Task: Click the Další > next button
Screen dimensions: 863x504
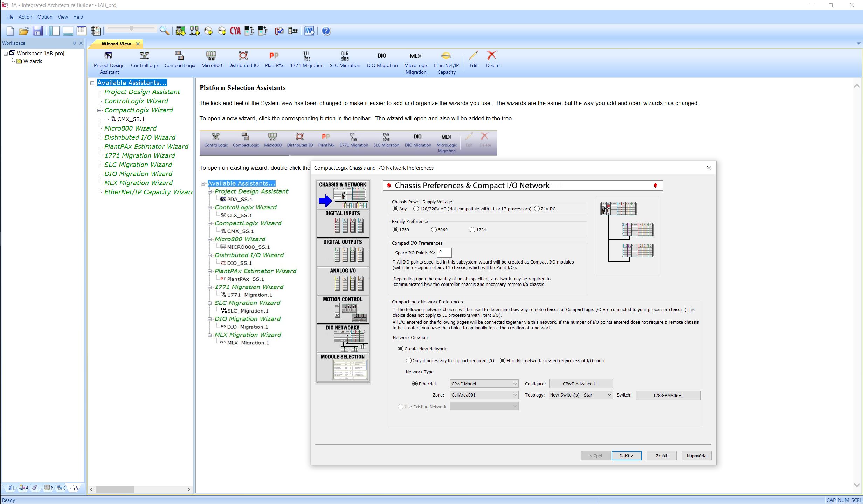Action: coord(626,456)
